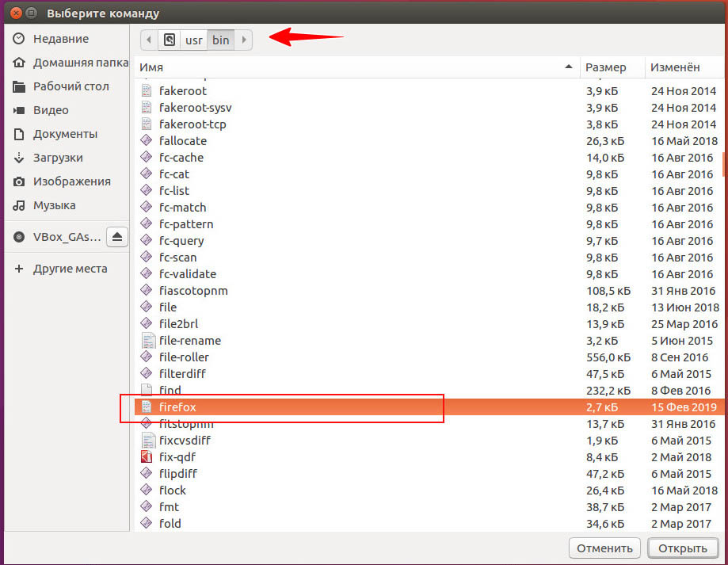Click the file-rename script icon
The width and height of the screenshot is (728, 565).
point(148,340)
